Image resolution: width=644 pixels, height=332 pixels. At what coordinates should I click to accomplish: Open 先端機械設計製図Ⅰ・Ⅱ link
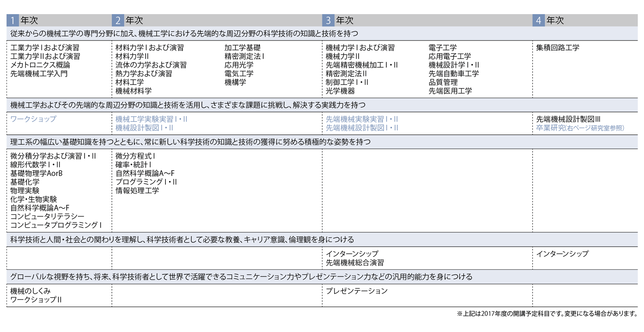point(362,128)
